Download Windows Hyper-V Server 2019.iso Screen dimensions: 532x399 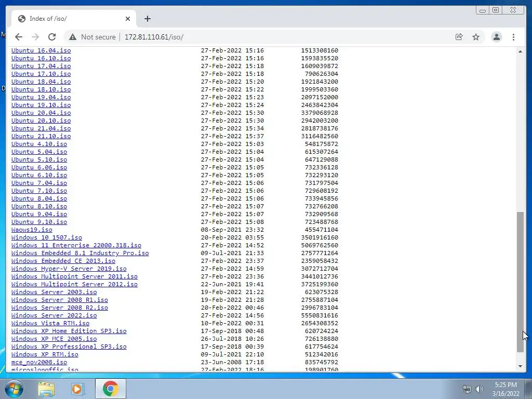[69, 269]
